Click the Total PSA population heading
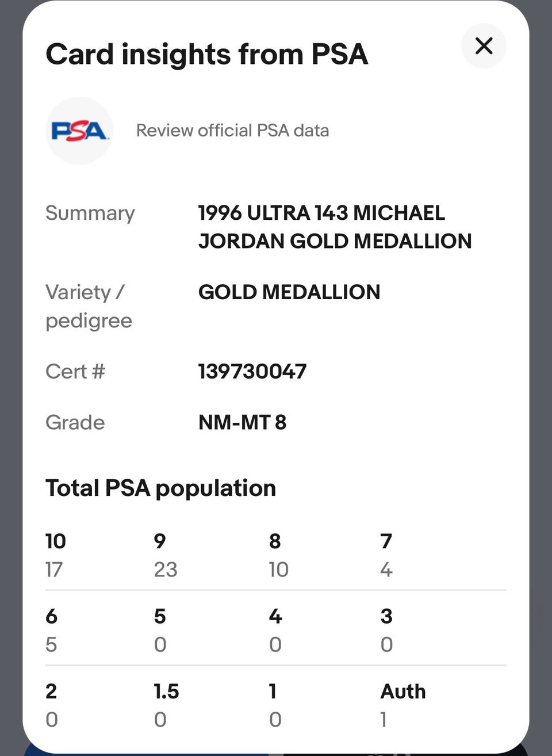552x756 pixels. (160, 488)
